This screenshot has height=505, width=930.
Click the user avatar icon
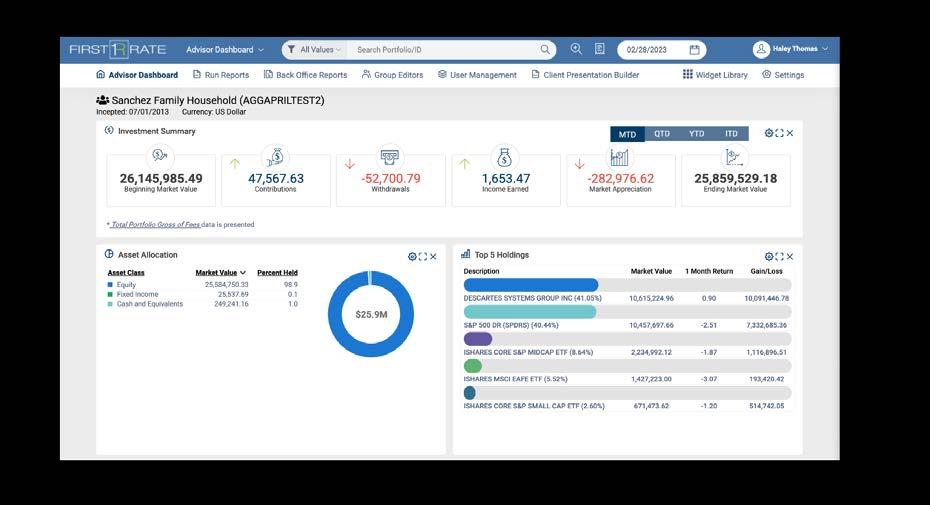(761, 49)
